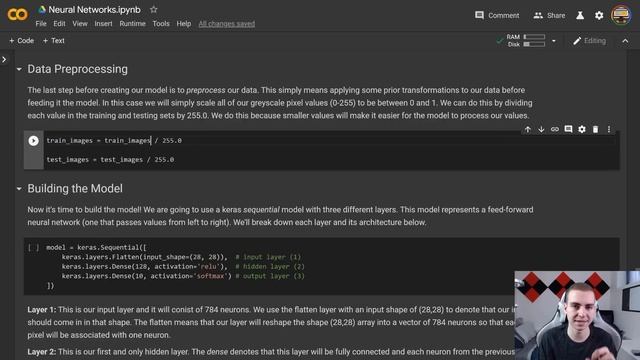Click the softmax output layer code line
The image size is (640, 360).
tap(183, 276)
